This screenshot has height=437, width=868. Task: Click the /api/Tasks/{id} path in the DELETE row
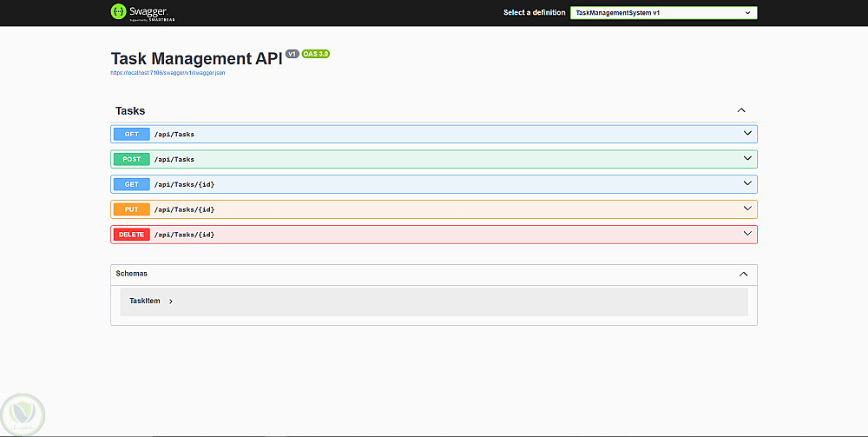click(x=184, y=235)
